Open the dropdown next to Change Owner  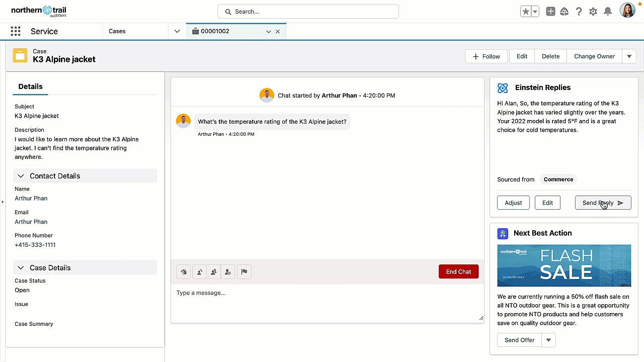point(629,56)
